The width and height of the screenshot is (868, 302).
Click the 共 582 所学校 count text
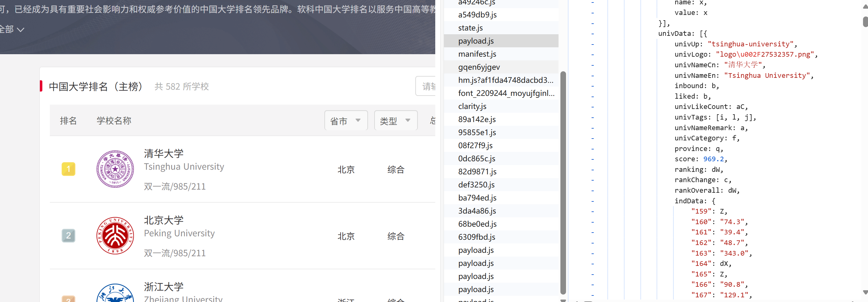pyautogui.click(x=182, y=86)
